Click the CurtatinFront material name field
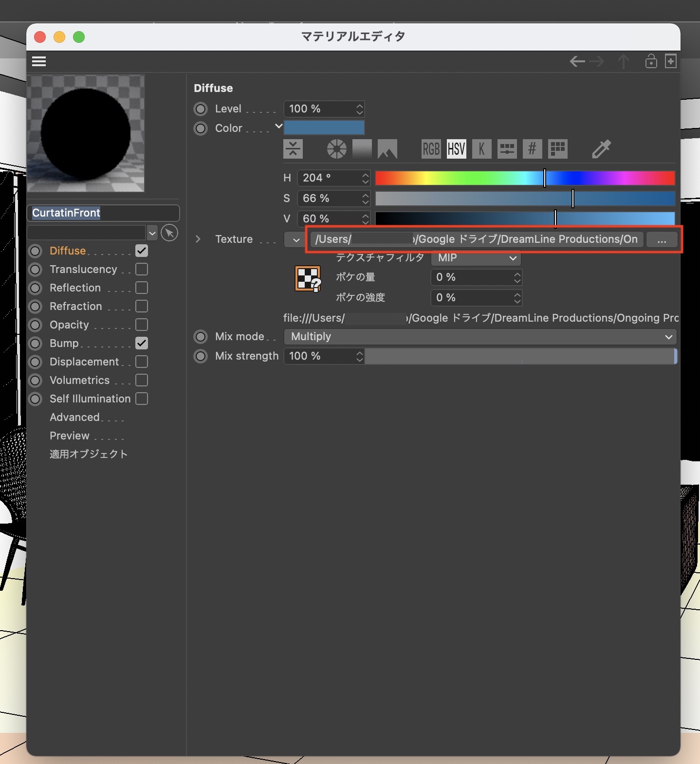 point(103,213)
